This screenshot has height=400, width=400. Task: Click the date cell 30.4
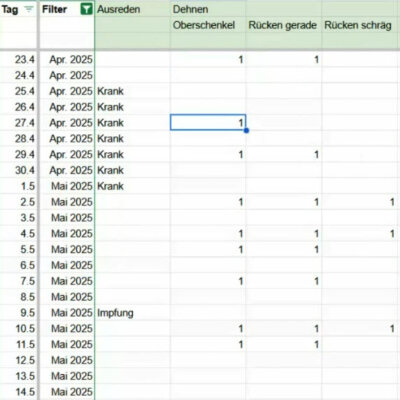point(18,170)
